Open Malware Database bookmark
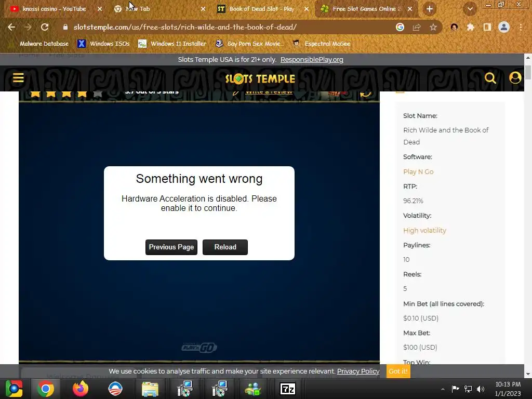This screenshot has width=532, height=399. coord(44,44)
